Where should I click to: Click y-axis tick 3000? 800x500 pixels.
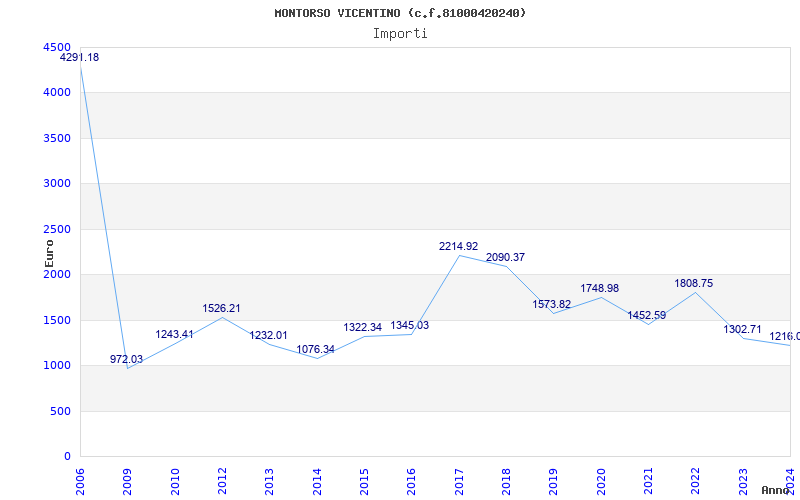[57, 184]
